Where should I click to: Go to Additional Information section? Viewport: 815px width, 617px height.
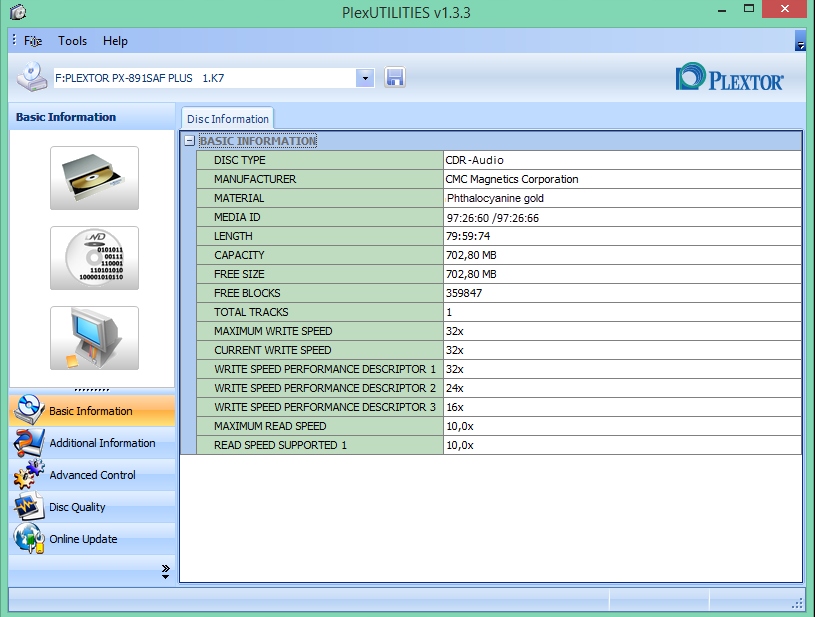pos(102,443)
